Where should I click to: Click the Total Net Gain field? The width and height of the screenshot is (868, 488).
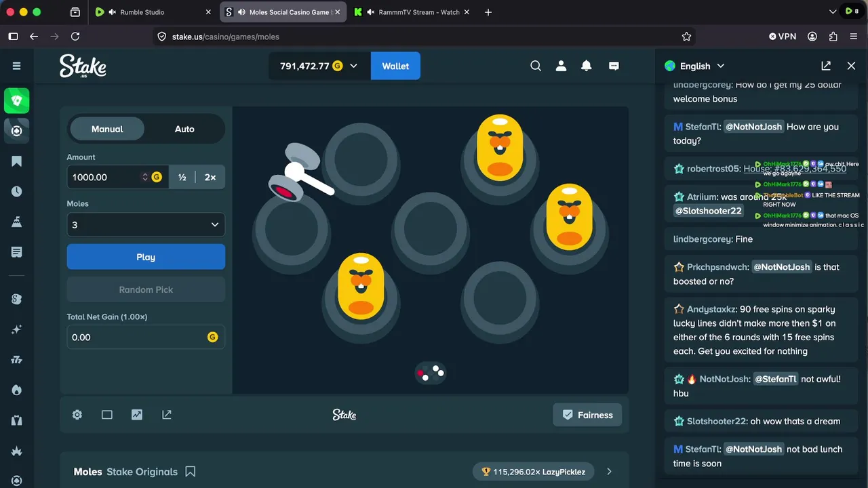click(146, 337)
